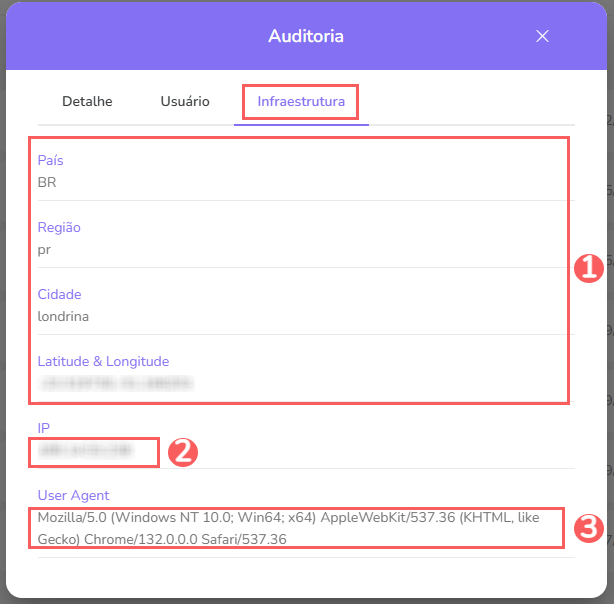
Task: Close the Auditoria dialog
Action: click(x=542, y=36)
